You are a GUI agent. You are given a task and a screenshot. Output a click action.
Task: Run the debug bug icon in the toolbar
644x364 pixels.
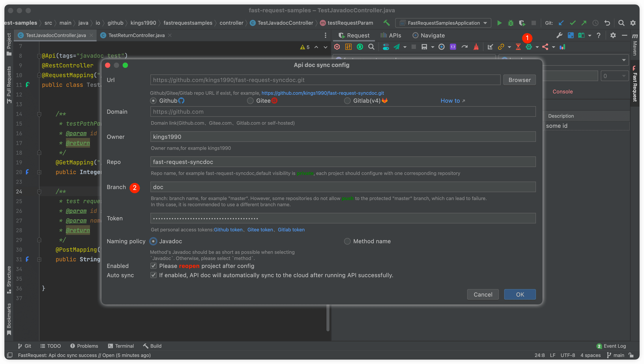click(x=510, y=23)
